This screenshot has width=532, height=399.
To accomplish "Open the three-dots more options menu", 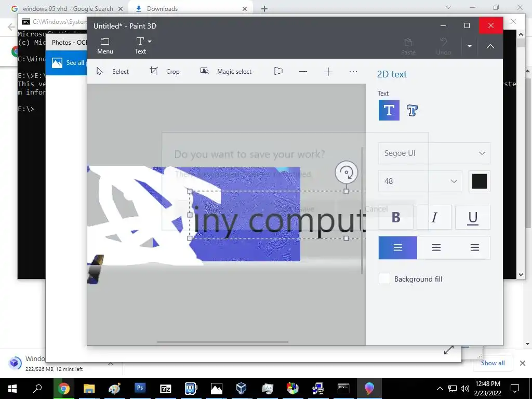I will point(353,72).
